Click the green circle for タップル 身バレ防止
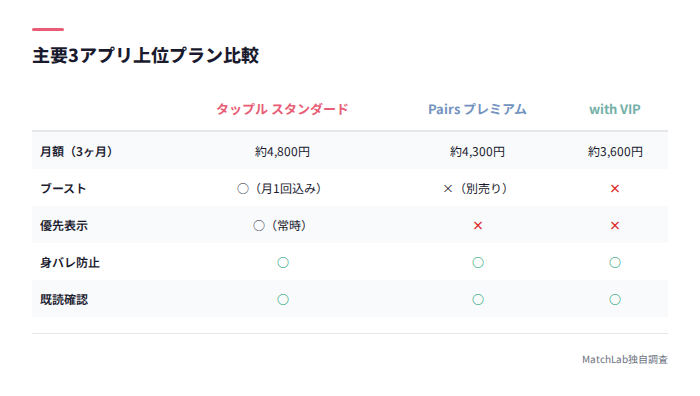The width and height of the screenshot is (700, 396). 283,263
